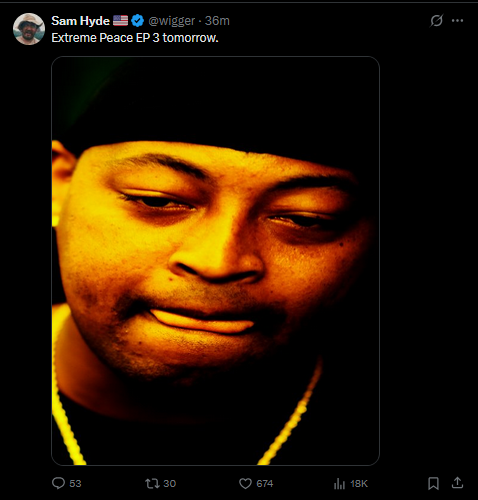This screenshot has width=478, height=500.
Task: Open Sam Hyde's profile avatar
Action: (29, 29)
